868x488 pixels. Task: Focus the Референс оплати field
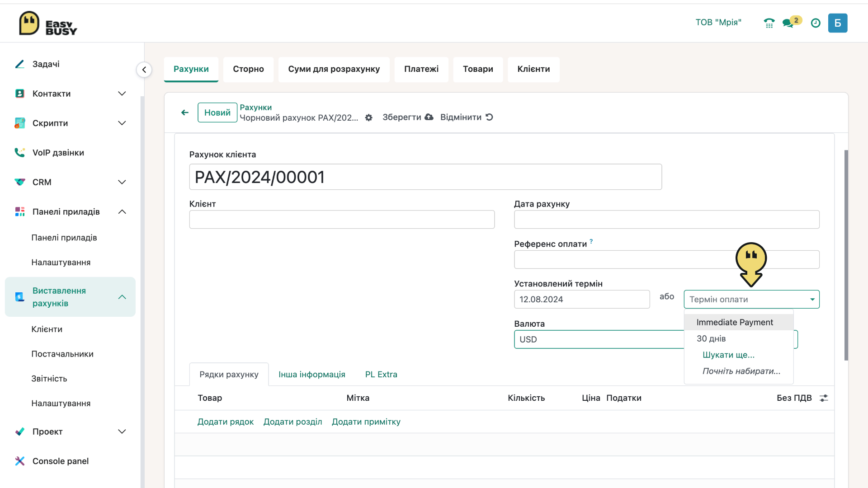click(x=667, y=259)
